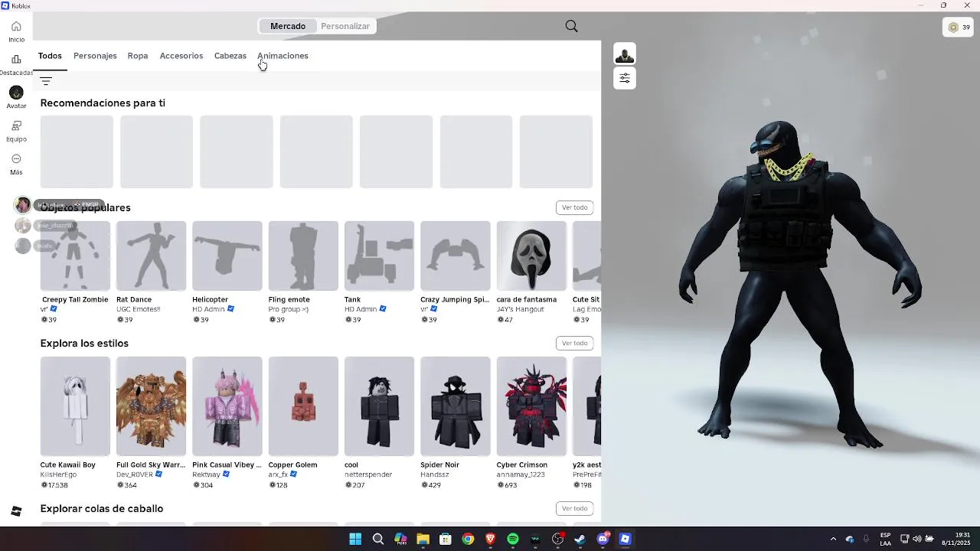Screen dimensions: 980x551
Task: Click the avatar body view icon
Action: tap(625, 54)
